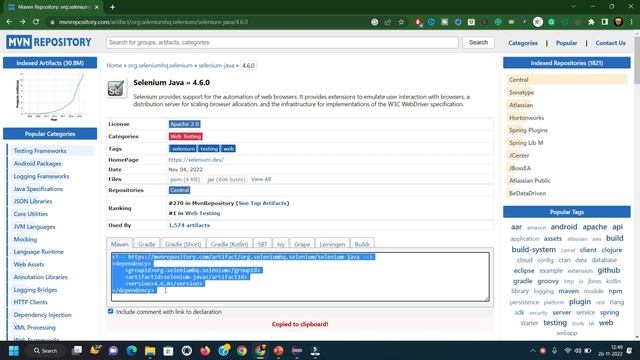This screenshot has height=360, width=640.
Task: Open Sonatype repository in sidebar
Action: tap(522, 92)
